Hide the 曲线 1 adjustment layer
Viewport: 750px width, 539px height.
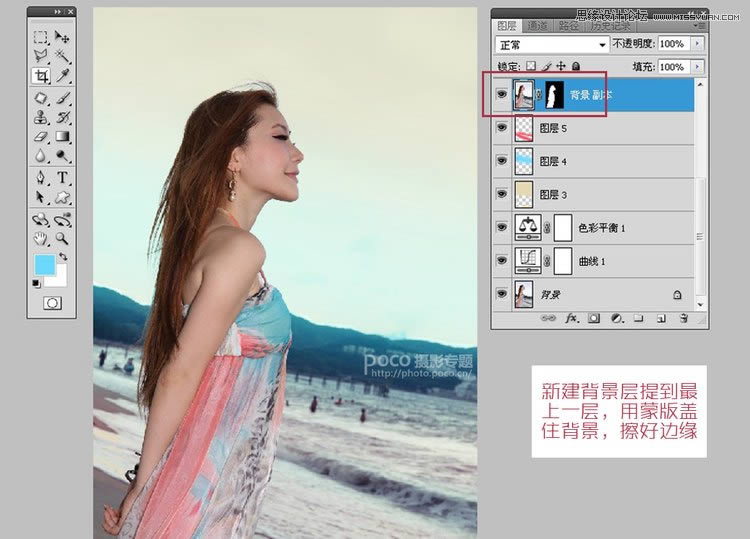click(x=502, y=261)
